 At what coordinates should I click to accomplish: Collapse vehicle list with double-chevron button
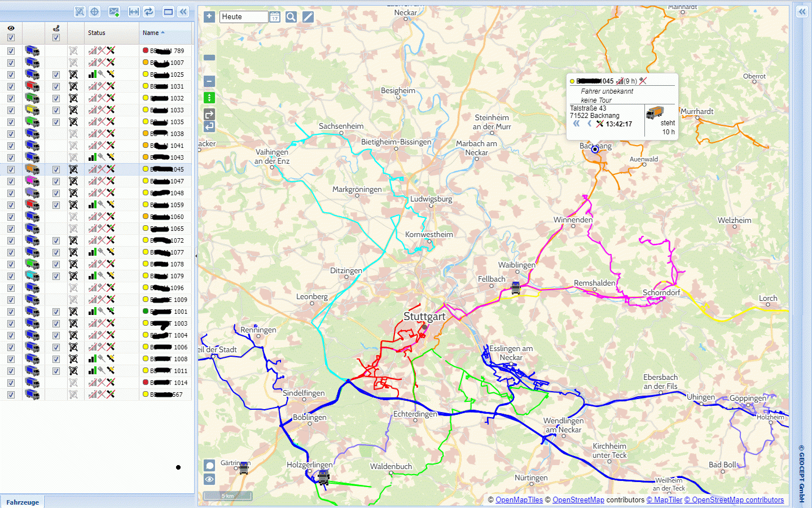pos(183,12)
